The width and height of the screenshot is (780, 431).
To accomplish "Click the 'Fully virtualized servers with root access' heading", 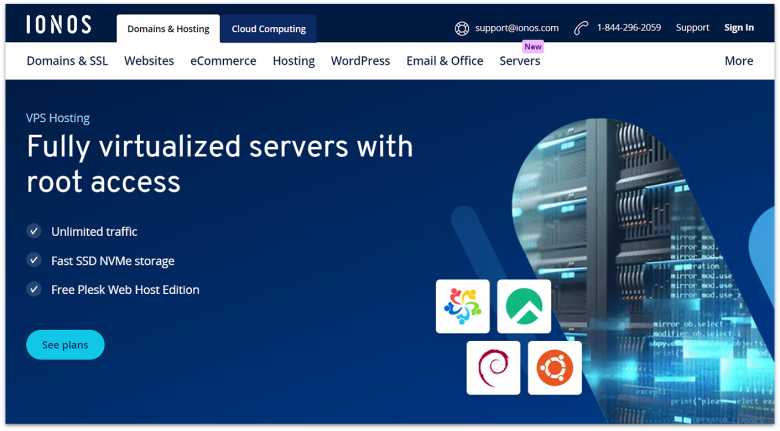I will [219, 164].
